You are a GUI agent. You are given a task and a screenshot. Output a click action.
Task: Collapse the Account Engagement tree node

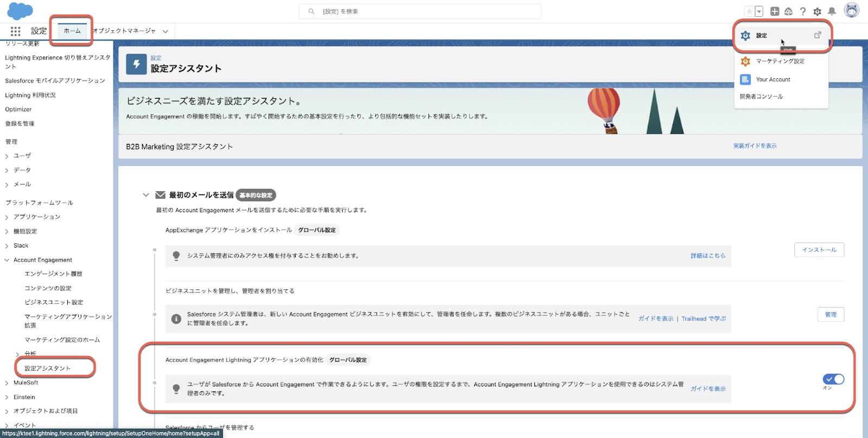pyautogui.click(x=7, y=260)
